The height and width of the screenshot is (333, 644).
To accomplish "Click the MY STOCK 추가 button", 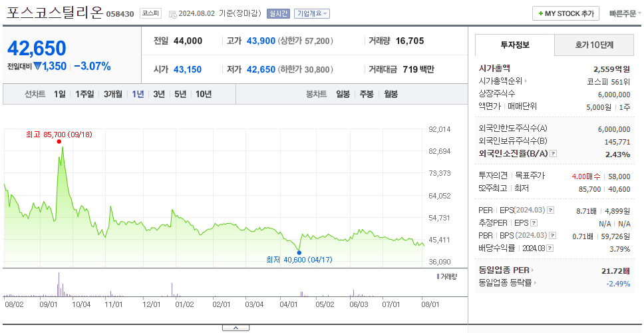I will coord(565,13).
